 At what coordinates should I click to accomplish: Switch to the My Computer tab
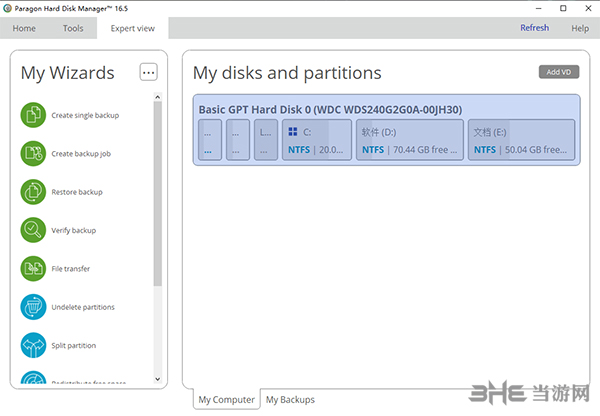(227, 400)
